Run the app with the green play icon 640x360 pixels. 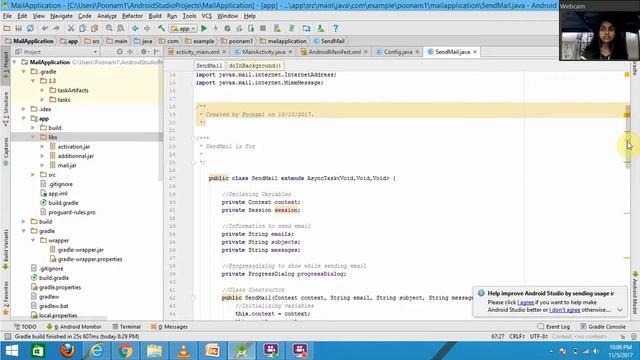(204, 28)
